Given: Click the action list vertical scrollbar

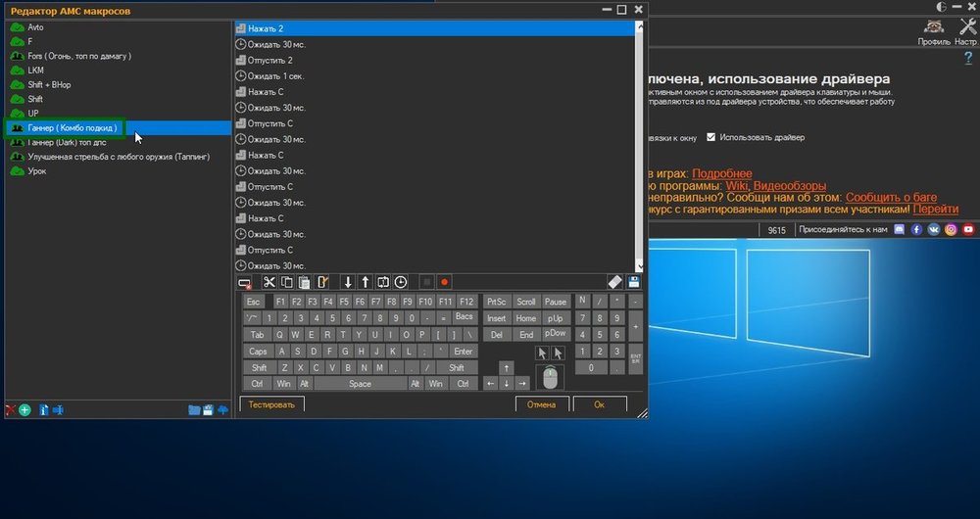Looking at the screenshot, I should tap(639, 146).
